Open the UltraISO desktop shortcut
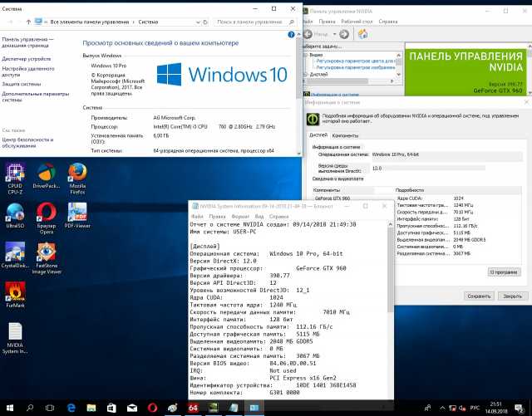This screenshot has height=416, width=532. (x=15, y=215)
